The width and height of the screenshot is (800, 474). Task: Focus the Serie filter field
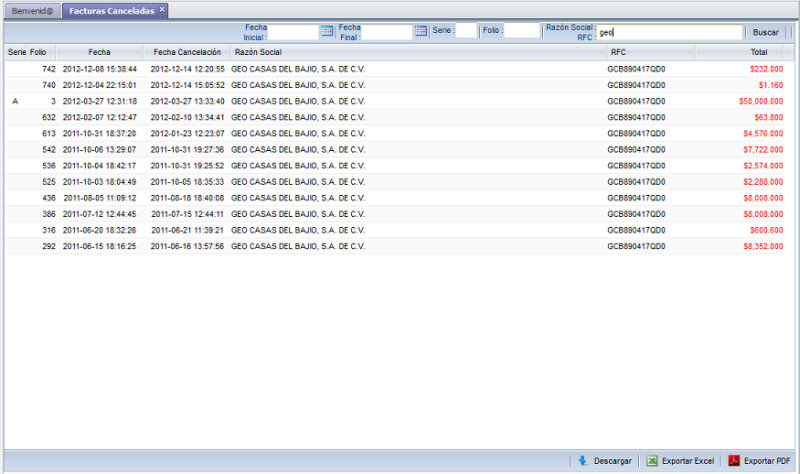(466, 32)
